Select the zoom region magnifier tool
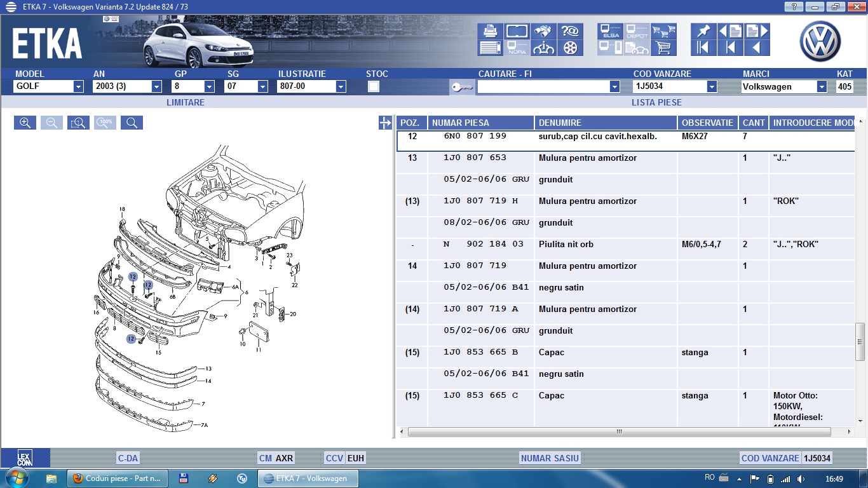 [78, 123]
